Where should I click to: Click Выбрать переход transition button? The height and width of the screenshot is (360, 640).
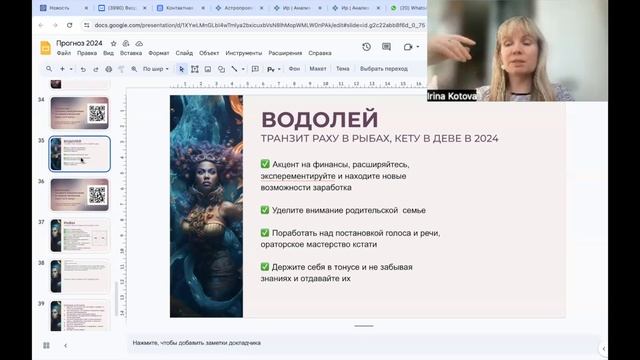(384, 69)
